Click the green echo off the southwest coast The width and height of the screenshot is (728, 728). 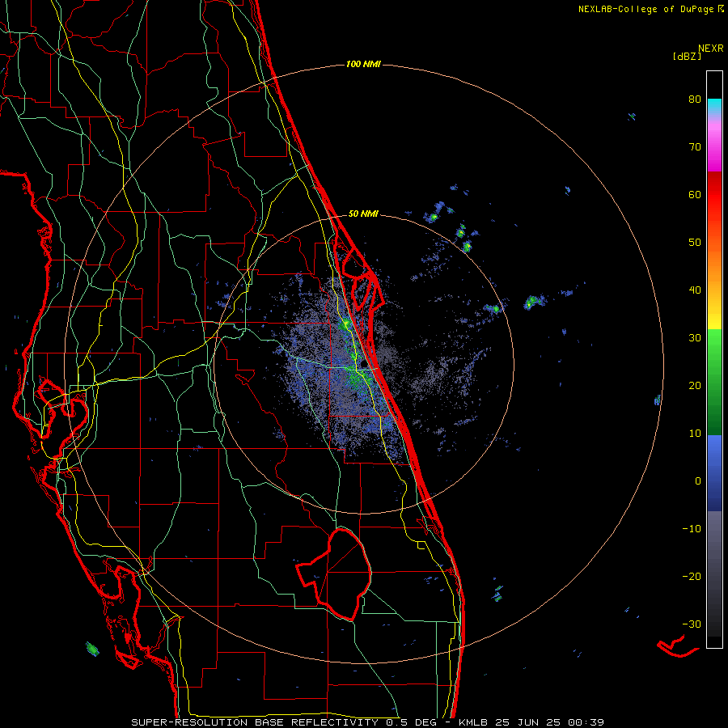point(92,649)
